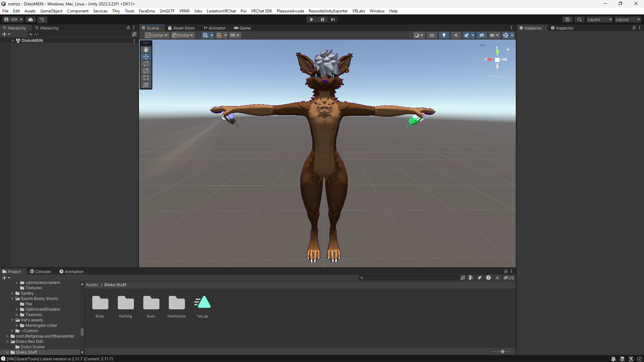Toggle Gizmos display in scene
This screenshot has height=362, width=644.
[x=506, y=35]
